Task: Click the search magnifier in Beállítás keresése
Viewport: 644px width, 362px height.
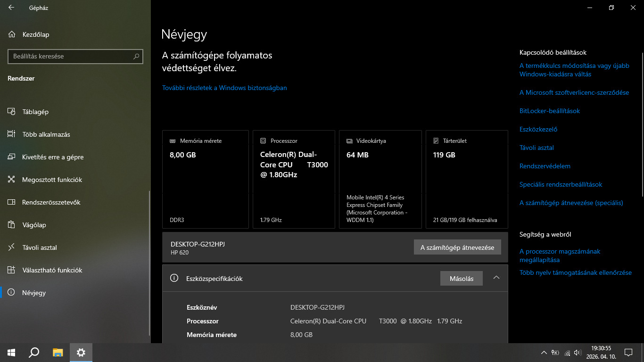Action: (136, 56)
